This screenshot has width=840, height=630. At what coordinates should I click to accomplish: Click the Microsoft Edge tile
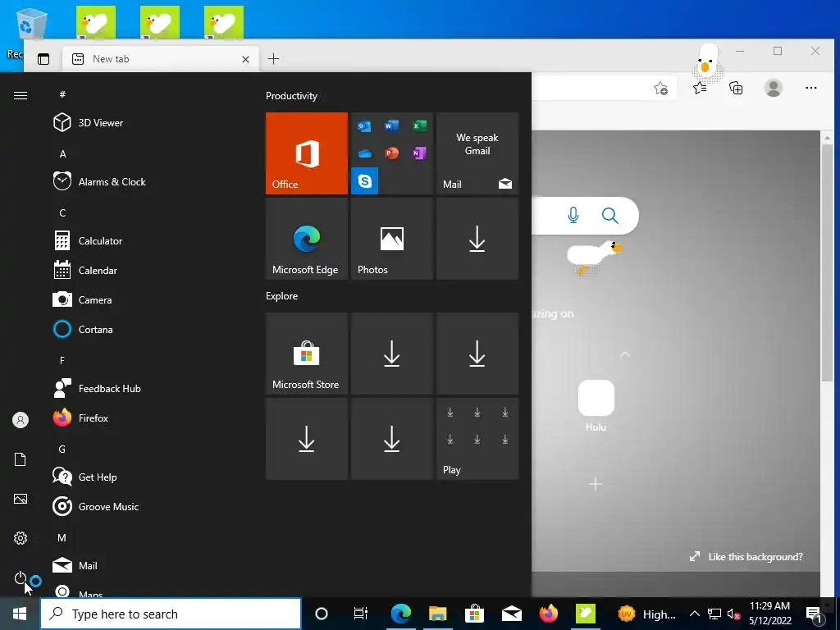[x=307, y=239]
